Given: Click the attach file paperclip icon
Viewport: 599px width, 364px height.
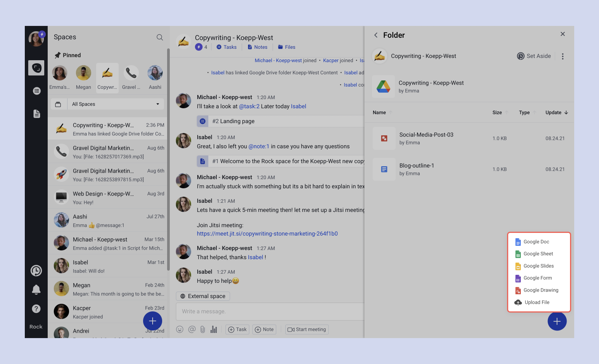Looking at the screenshot, I should (x=203, y=330).
